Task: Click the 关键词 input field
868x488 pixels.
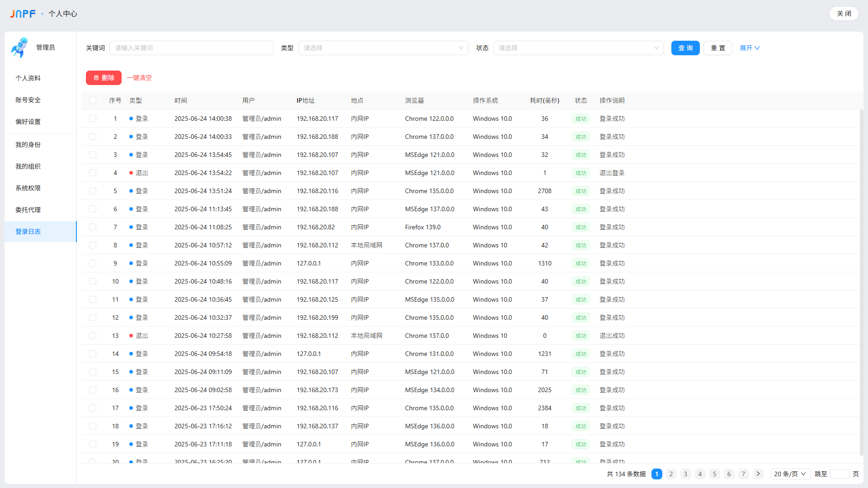Action: pyautogui.click(x=191, y=48)
